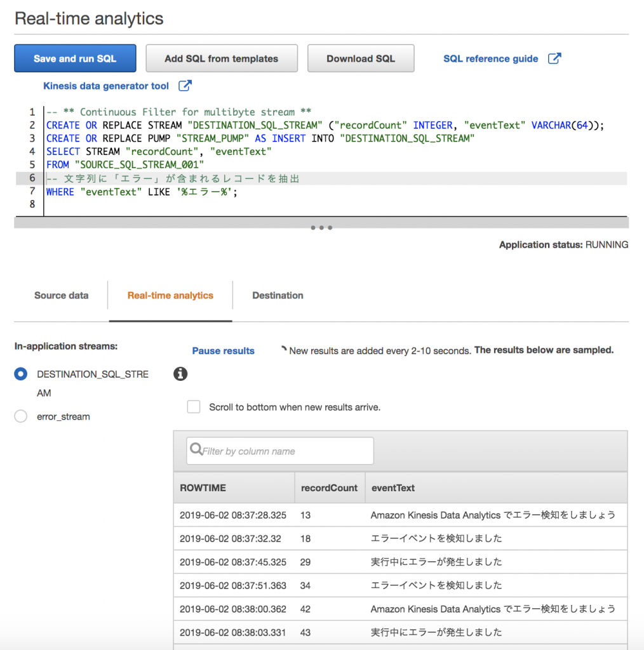Click the CREATE OR REPLACE PUMP line
The image size is (644, 650).
point(260,138)
